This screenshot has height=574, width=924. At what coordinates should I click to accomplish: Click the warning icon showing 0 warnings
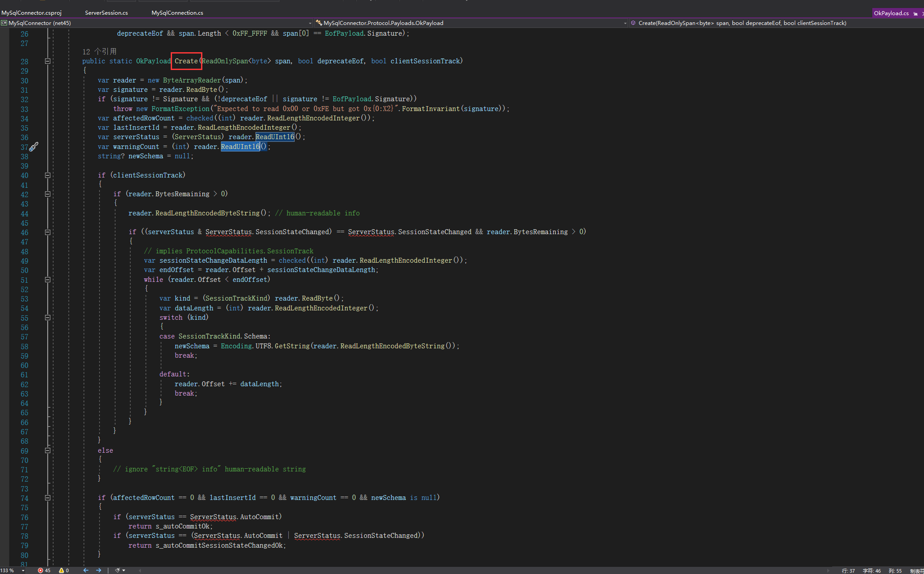point(62,570)
